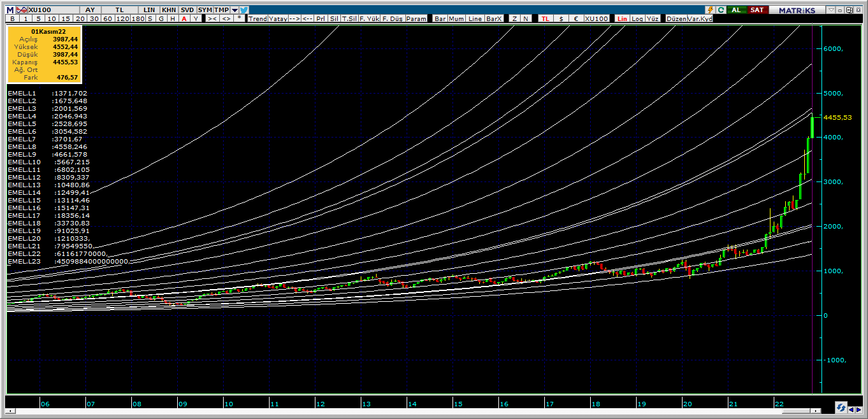This screenshot has width=868, height=419.
Task: Click the Z toolbar button
Action: click(x=514, y=18)
